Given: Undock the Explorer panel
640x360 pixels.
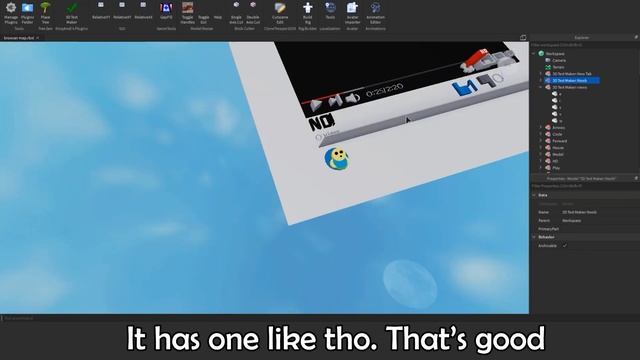Looking at the screenshot, I should tap(636, 37).
